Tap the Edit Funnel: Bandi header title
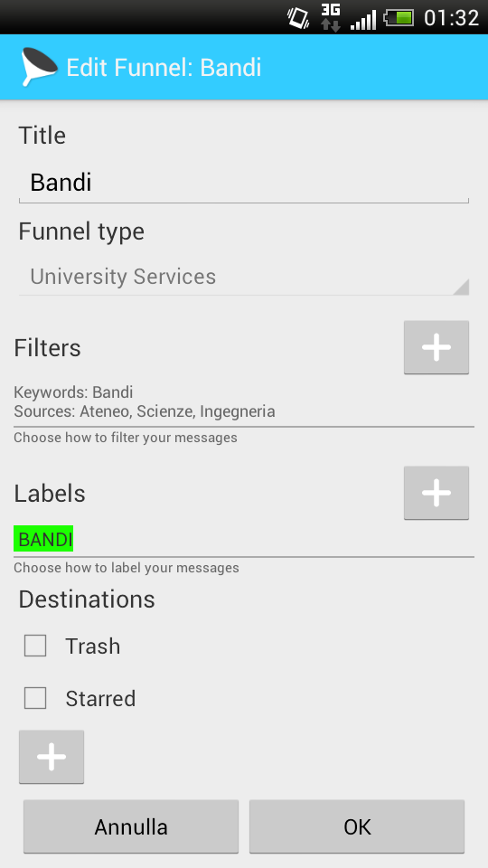The height and width of the screenshot is (868, 488). click(164, 68)
